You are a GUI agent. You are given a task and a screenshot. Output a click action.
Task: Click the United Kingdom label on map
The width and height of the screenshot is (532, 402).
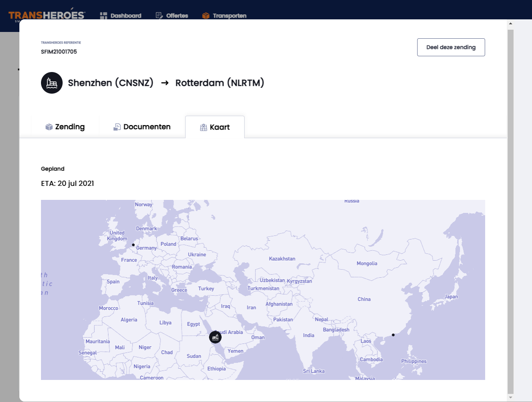pyautogui.click(x=117, y=235)
